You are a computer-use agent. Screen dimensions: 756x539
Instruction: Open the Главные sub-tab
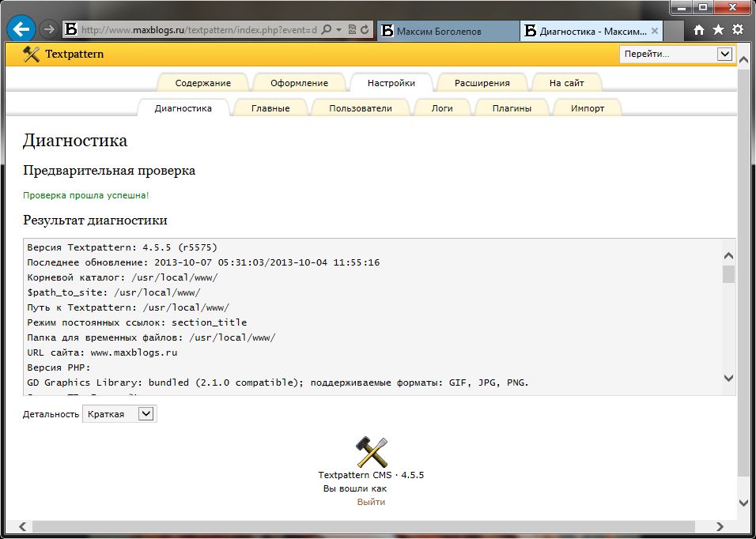coord(270,108)
